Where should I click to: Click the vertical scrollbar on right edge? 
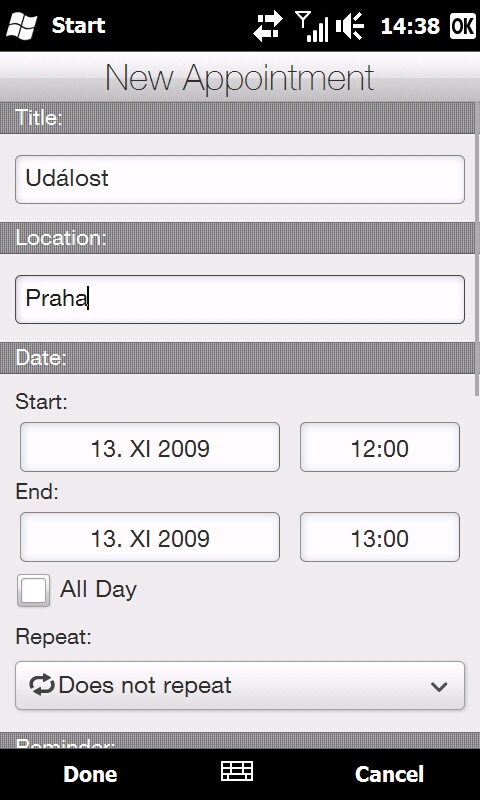[x=477, y=250]
